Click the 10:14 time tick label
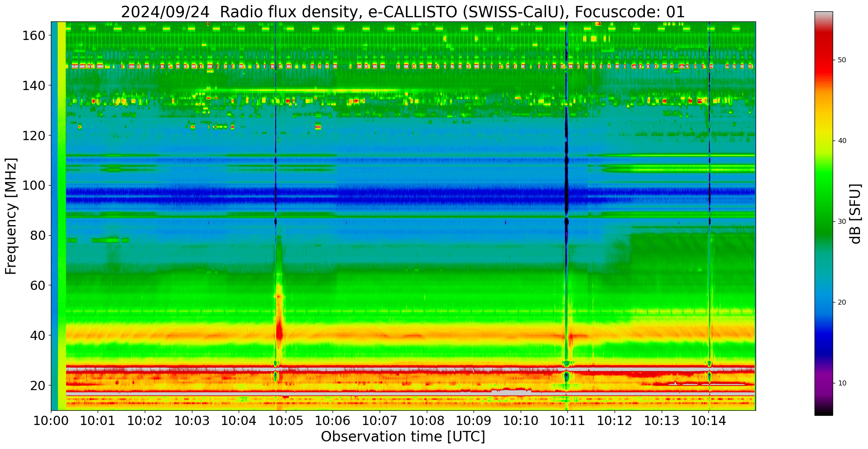Viewport: 868px width, 449px height. pos(708,421)
